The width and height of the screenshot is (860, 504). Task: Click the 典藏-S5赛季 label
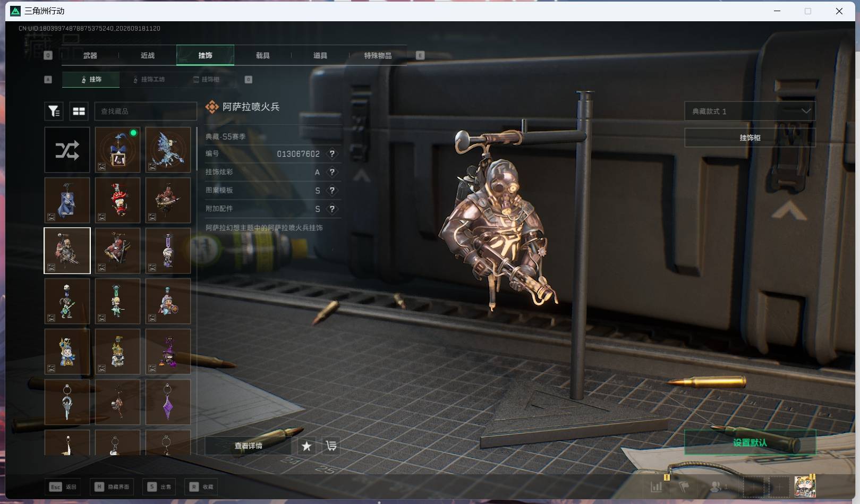coord(226,136)
